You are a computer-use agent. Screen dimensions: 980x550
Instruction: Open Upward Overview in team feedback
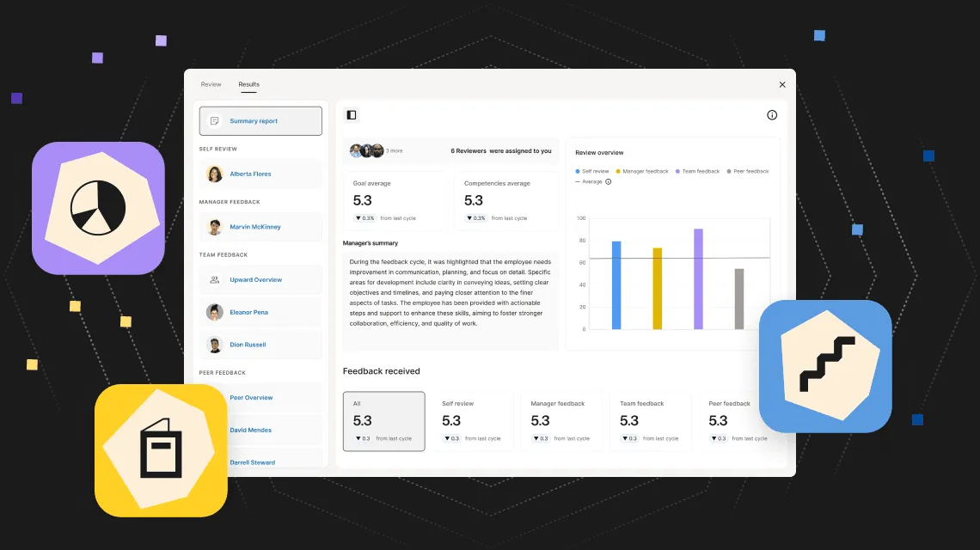coord(260,279)
